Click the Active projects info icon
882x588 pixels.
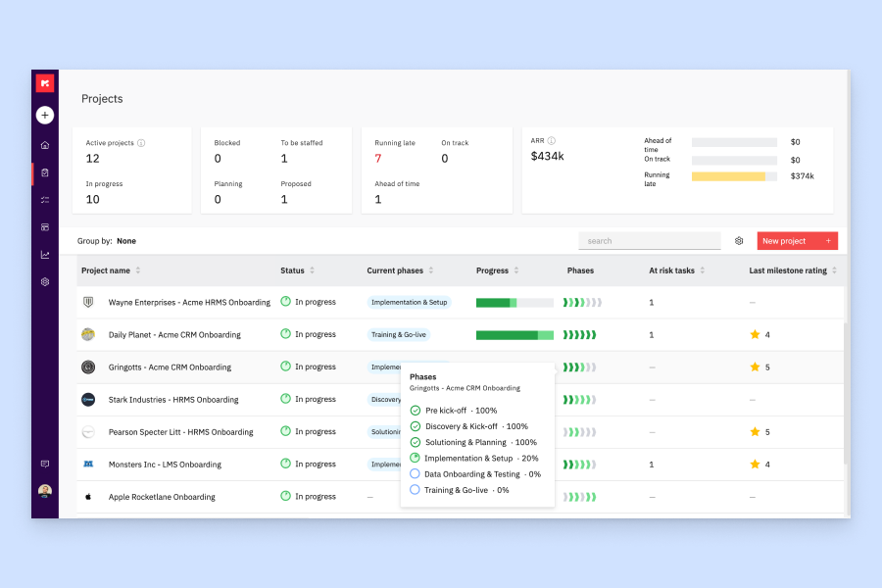141,143
